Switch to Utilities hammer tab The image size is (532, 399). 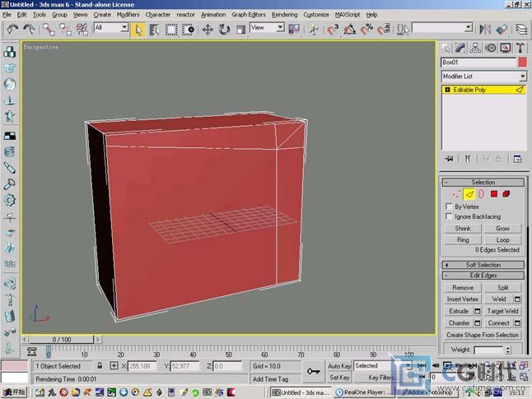coord(520,49)
